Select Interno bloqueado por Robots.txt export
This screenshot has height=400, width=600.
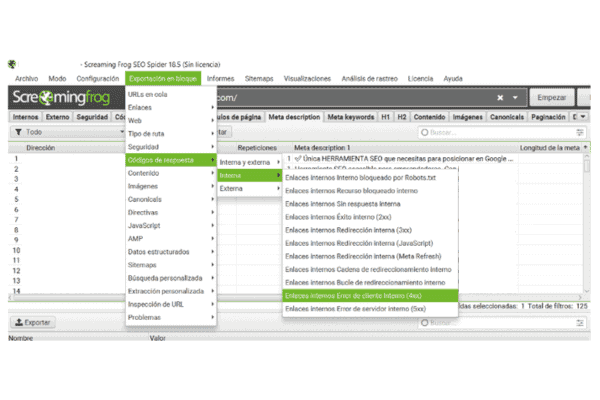coord(370,178)
